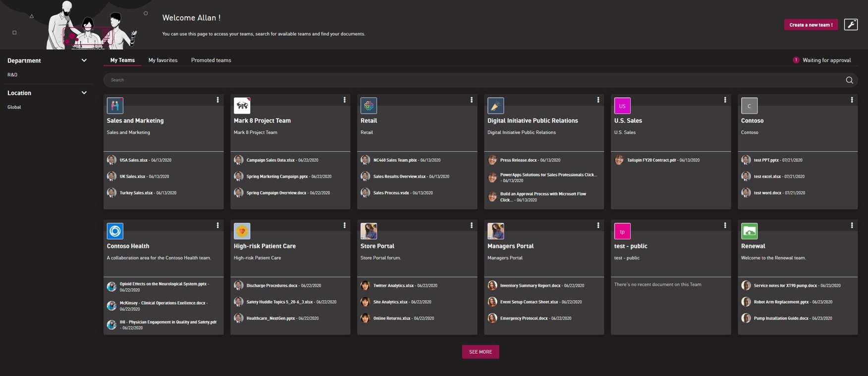Open U.S. Sales card options menu
Screen dimensions: 868x376
[725, 100]
